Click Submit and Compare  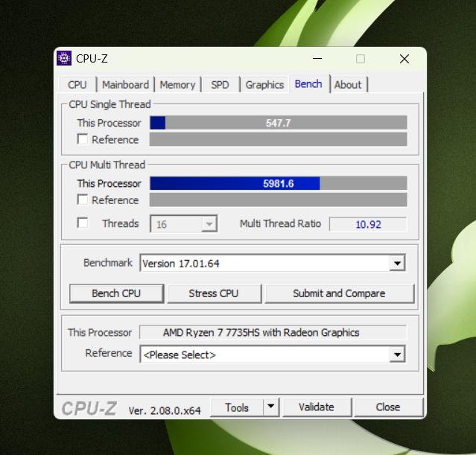(x=339, y=293)
